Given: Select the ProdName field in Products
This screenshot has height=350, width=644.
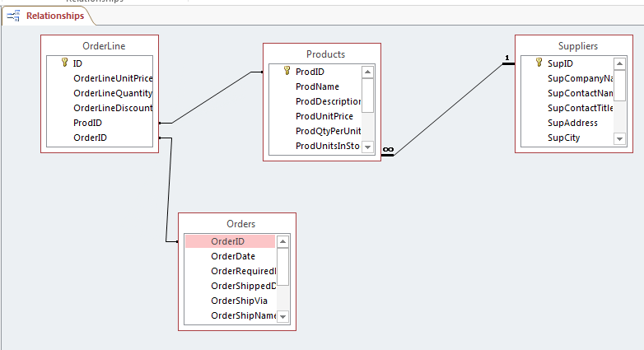Looking at the screenshot, I should (x=317, y=86).
